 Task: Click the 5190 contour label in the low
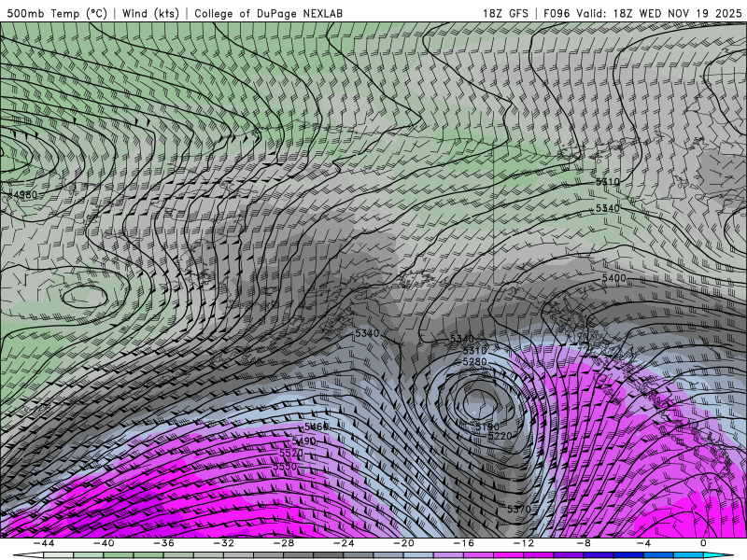pos(487,427)
